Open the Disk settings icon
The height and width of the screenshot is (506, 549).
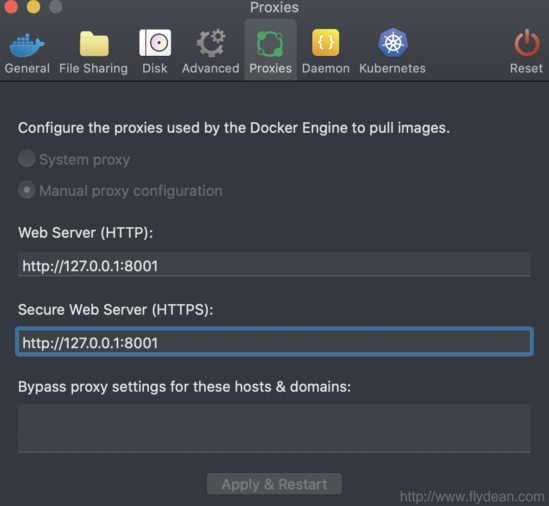coord(155,43)
